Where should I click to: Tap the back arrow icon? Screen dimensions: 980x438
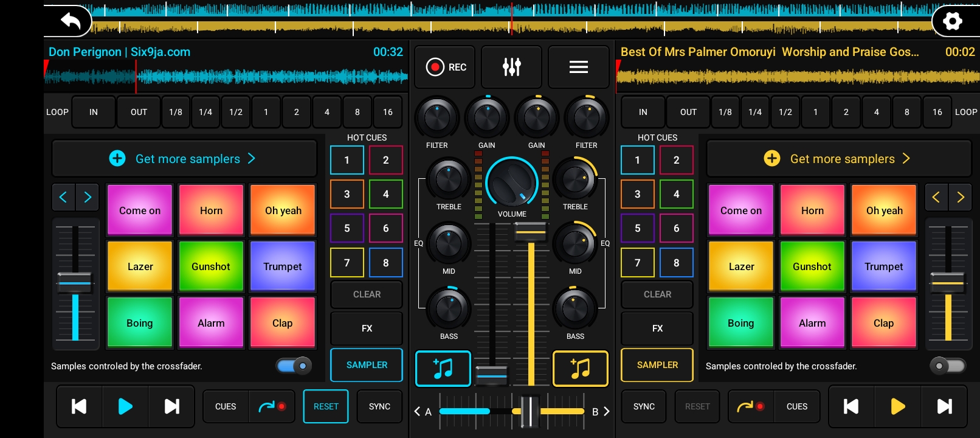(x=71, y=21)
